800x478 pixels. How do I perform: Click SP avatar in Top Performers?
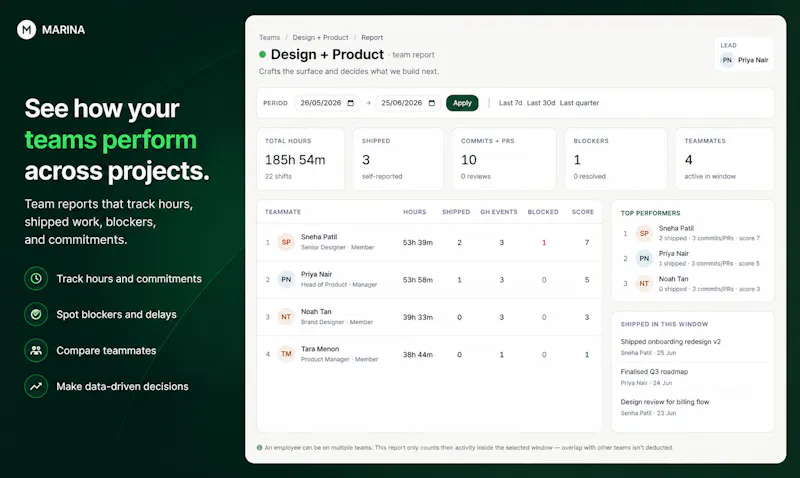644,233
